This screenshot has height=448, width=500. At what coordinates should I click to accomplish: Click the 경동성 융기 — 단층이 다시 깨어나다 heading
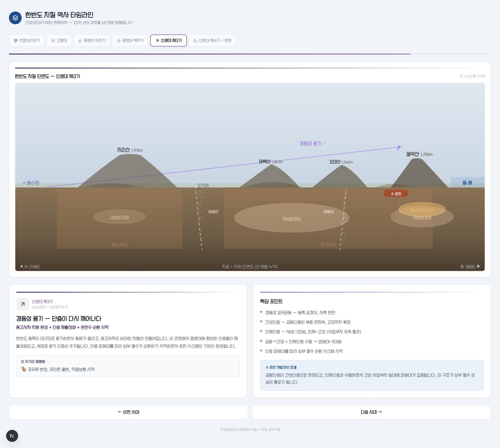59,319
